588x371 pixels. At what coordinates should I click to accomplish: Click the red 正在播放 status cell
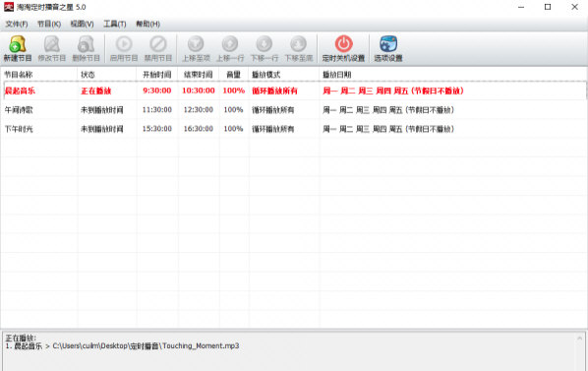tap(96, 91)
